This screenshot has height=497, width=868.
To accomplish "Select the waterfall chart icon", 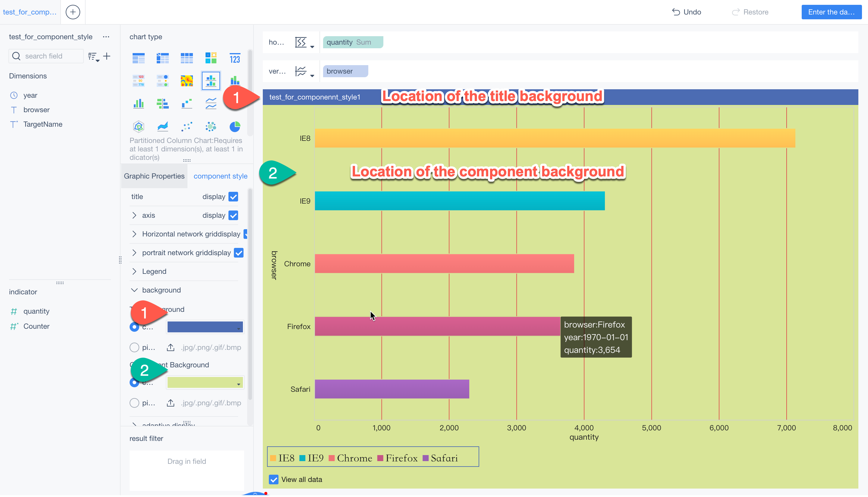I will click(187, 103).
